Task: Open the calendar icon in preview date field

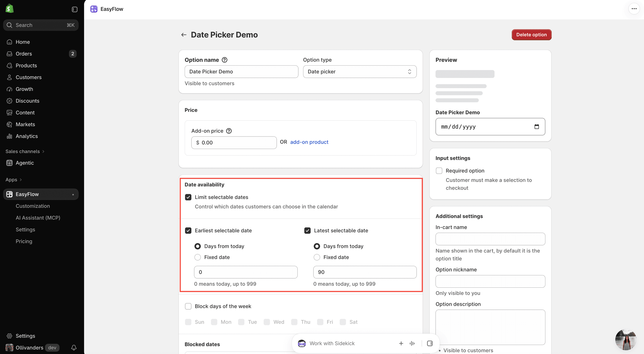Action: [x=537, y=127]
